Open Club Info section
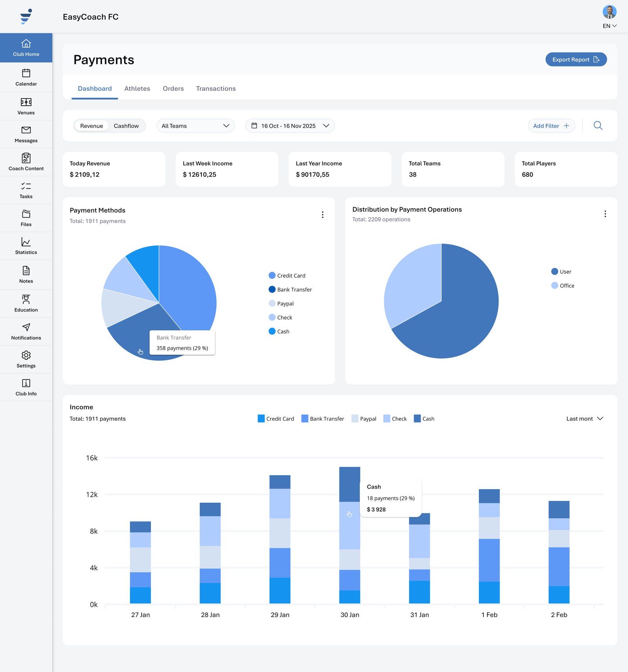Viewport: 628px width, 672px height. (x=26, y=387)
